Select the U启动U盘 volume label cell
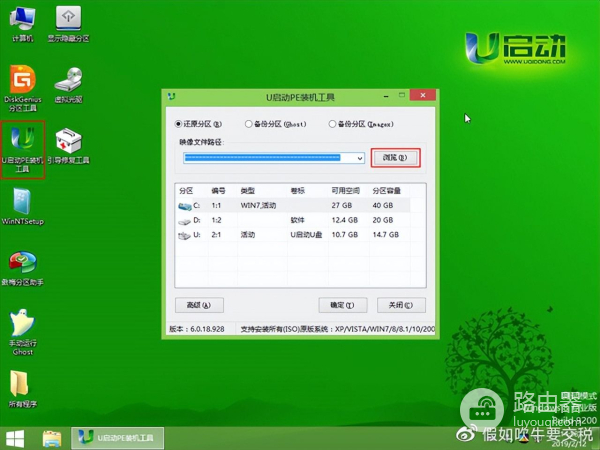Viewport: 600px width, 450px height. tap(306, 235)
